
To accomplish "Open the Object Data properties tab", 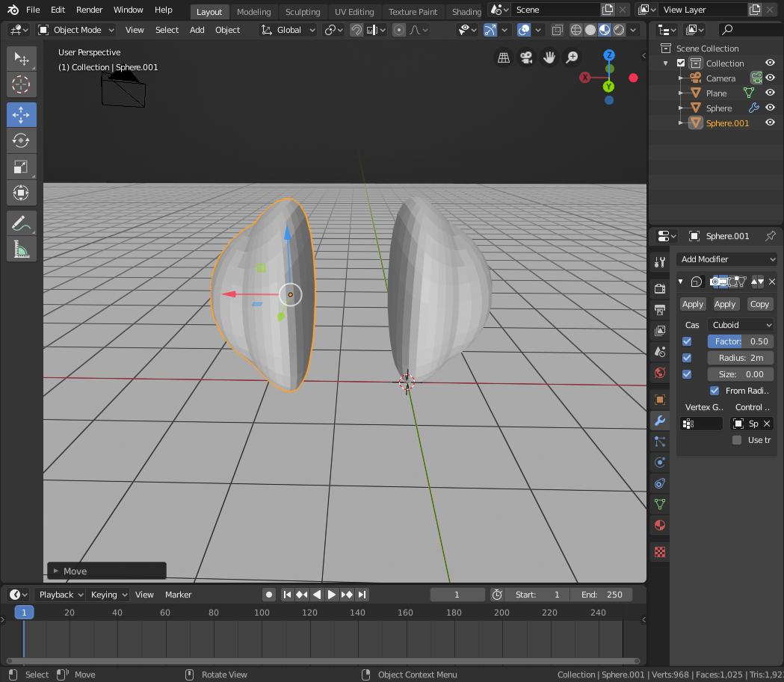I will tap(660, 505).
